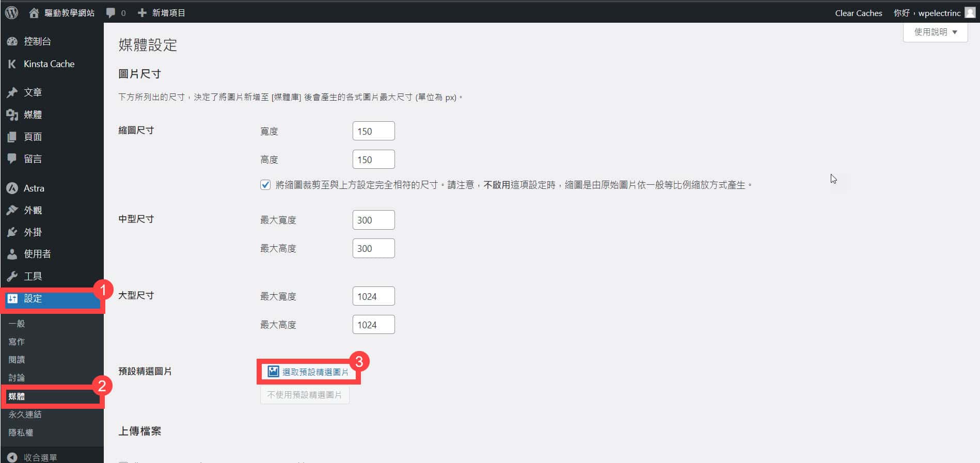
Task: Click the image icon on 選取預設精選圖片
Action: [273, 371]
